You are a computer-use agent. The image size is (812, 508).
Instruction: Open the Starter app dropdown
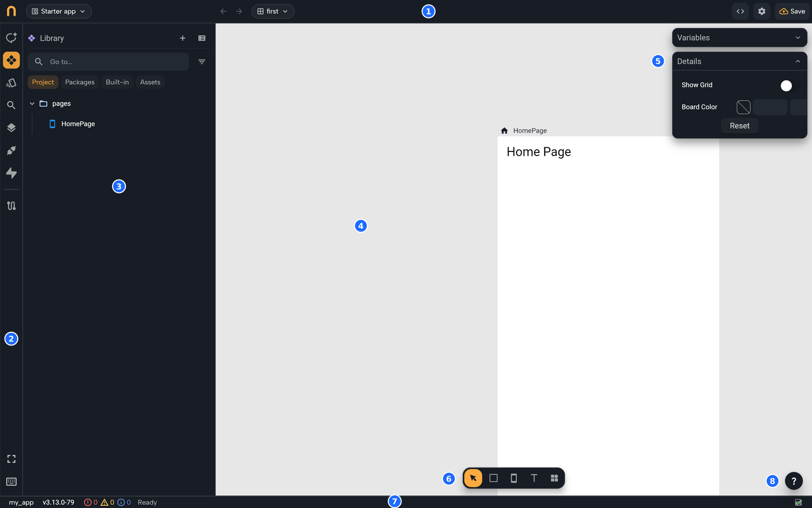(x=59, y=11)
